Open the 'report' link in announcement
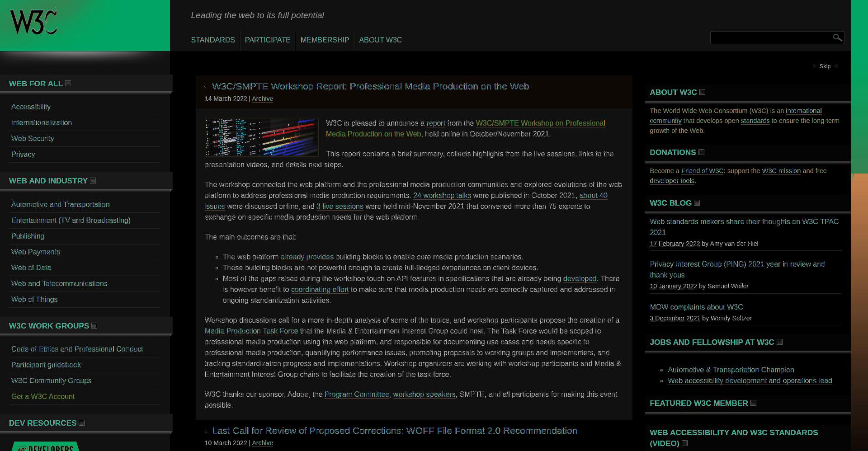 pyautogui.click(x=436, y=123)
